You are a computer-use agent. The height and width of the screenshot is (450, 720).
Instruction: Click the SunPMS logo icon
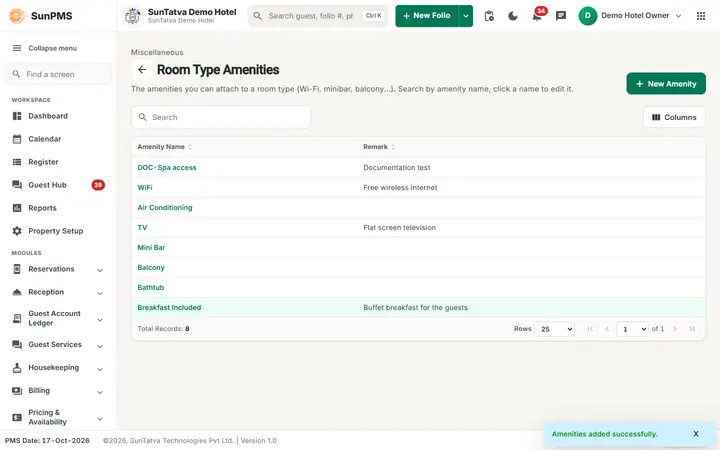[x=17, y=16]
